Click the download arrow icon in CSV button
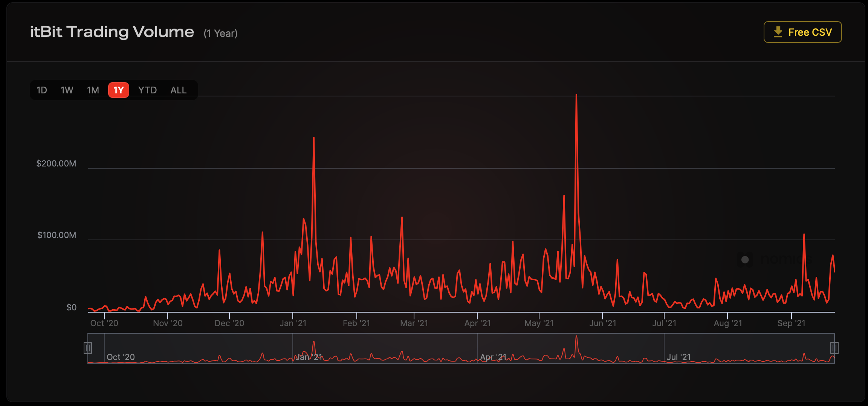This screenshot has width=868, height=406. click(x=778, y=32)
